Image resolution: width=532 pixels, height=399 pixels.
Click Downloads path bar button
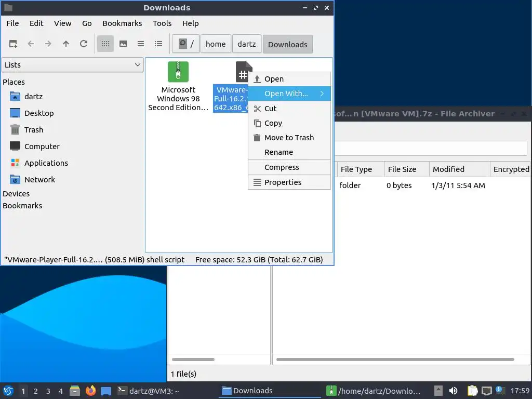(288, 44)
